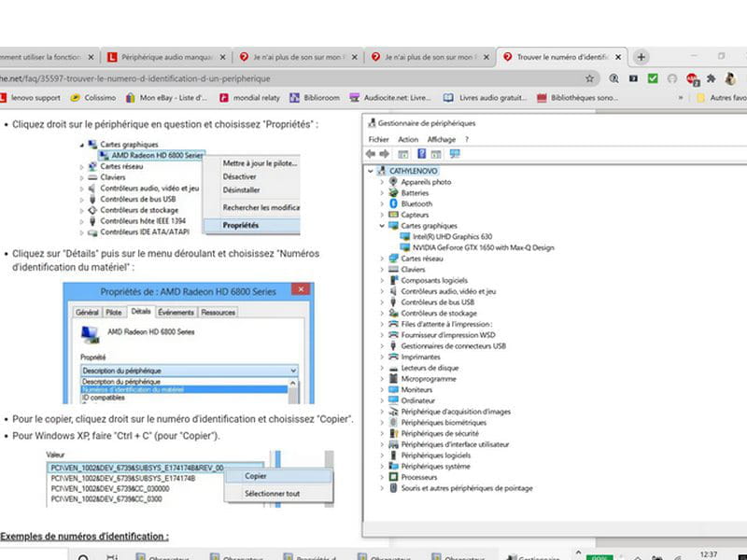Switch to the Trouver le numéro d'identifi tab

[562, 57]
